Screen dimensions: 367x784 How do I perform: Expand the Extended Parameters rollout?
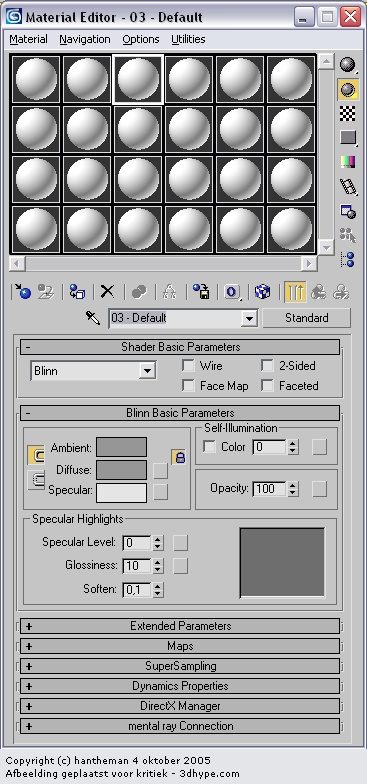click(x=180, y=626)
